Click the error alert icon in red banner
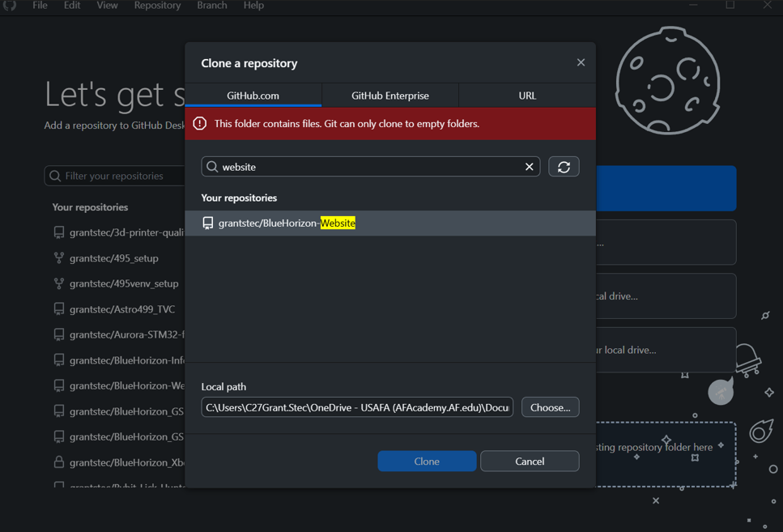Image resolution: width=783 pixels, height=532 pixels. [200, 123]
